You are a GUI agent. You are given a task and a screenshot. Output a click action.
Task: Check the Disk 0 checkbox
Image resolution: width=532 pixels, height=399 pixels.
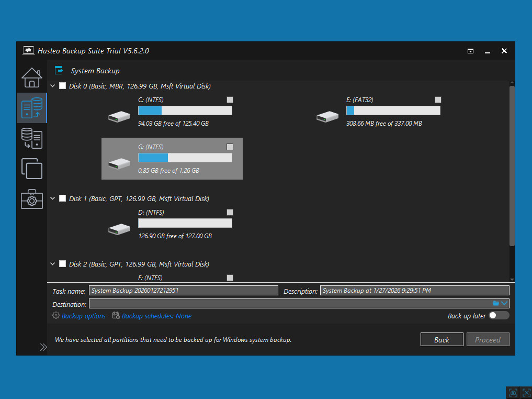click(x=63, y=86)
